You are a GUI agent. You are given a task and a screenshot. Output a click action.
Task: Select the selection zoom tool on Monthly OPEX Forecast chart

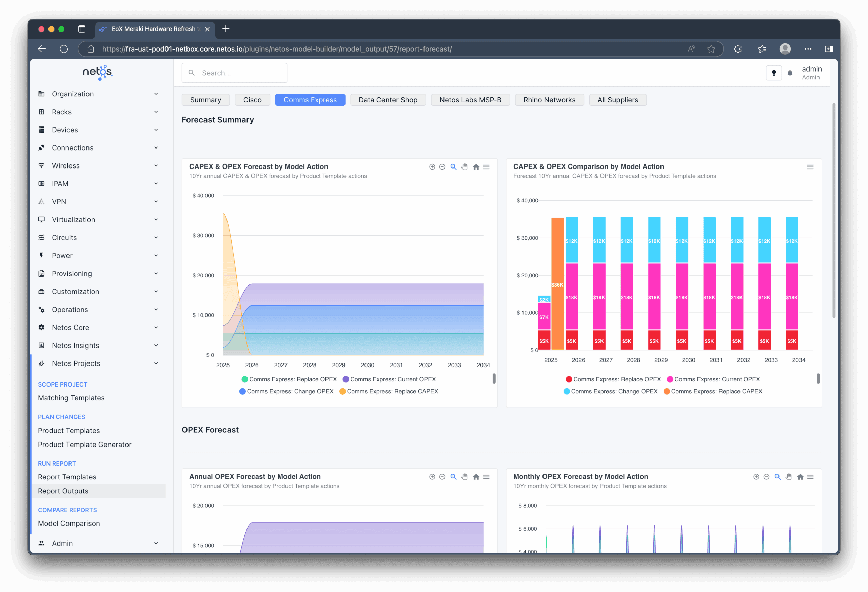pyautogui.click(x=777, y=477)
